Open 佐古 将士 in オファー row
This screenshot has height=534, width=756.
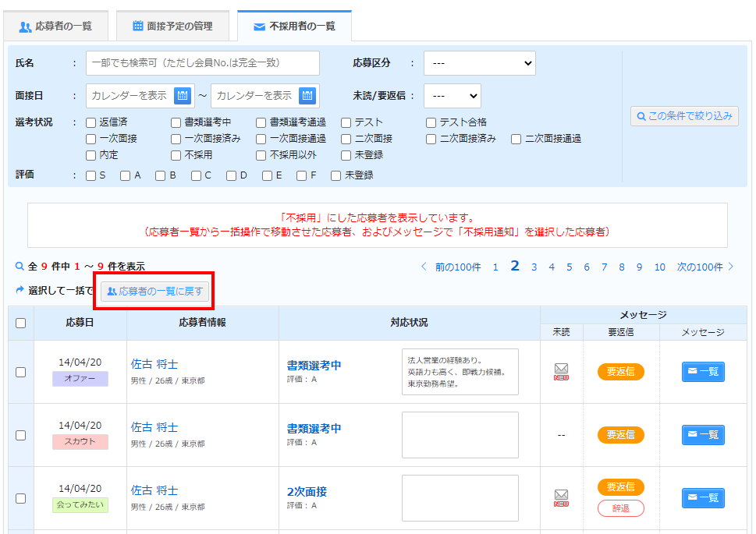pyautogui.click(x=154, y=364)
